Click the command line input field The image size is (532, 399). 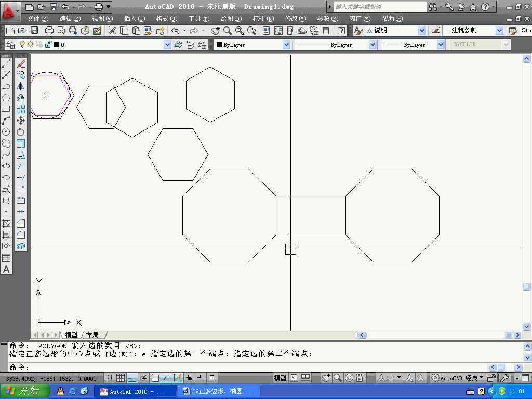258,367
